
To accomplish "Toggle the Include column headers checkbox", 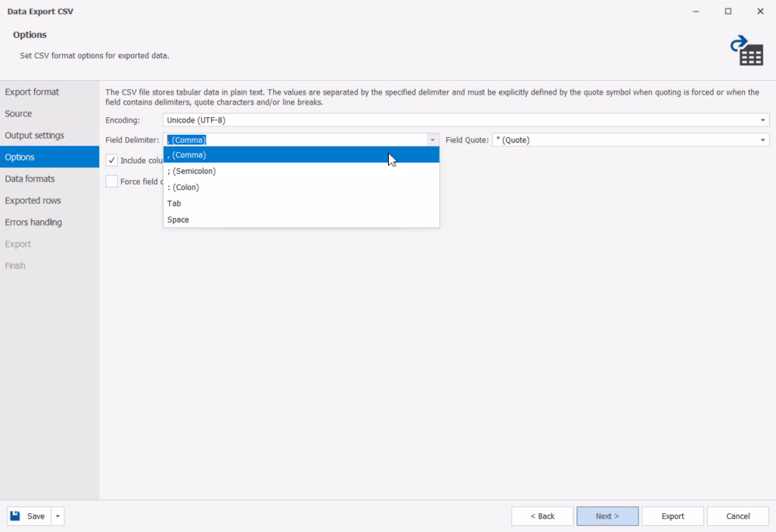I will tap(112, 161).
